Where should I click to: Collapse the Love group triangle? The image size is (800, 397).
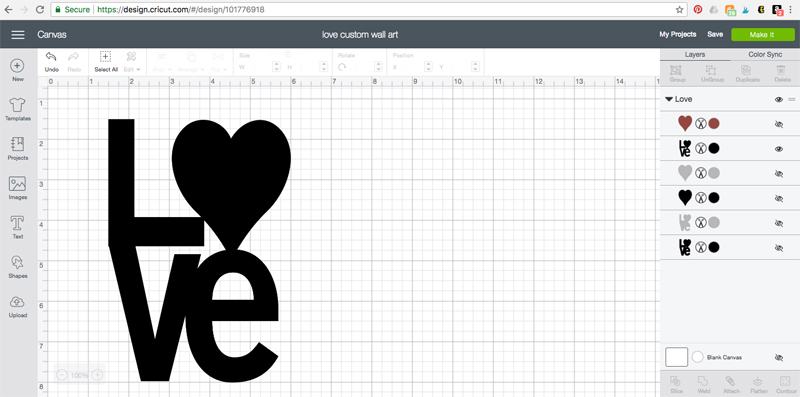pyautogui.click(x=668, y=100)
